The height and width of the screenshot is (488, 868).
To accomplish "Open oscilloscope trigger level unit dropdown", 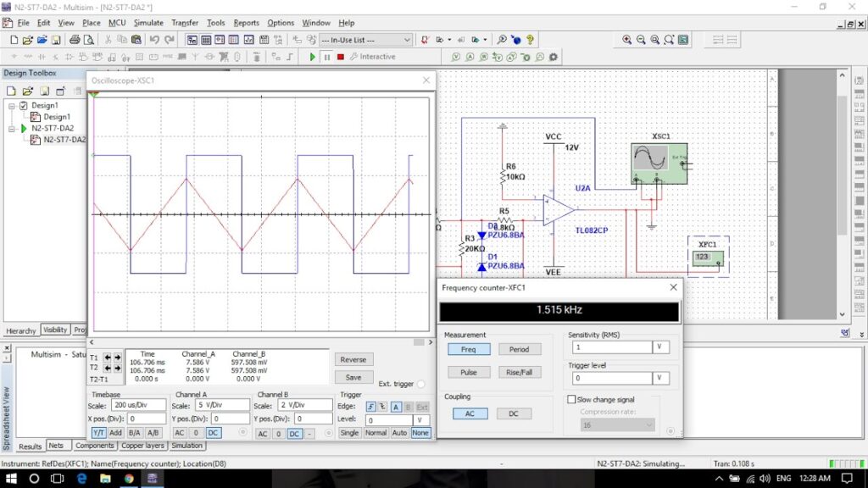I will pyautogui.click(x=420, y=420).
